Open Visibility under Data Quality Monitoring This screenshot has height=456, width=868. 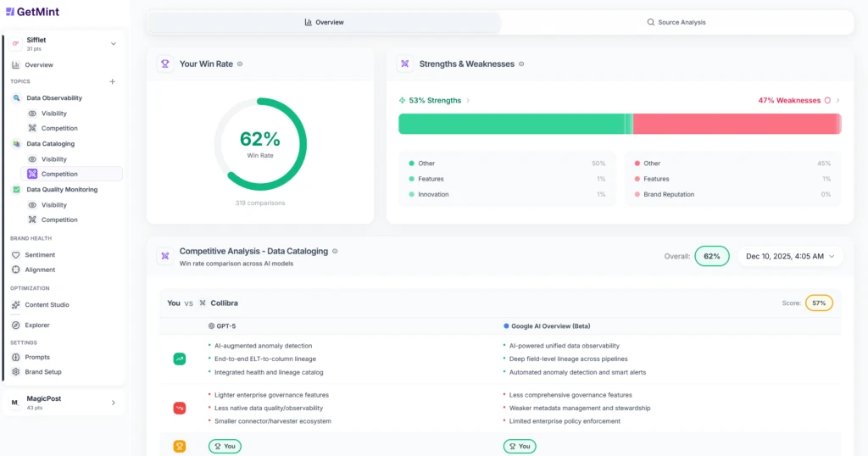[53, 205]
